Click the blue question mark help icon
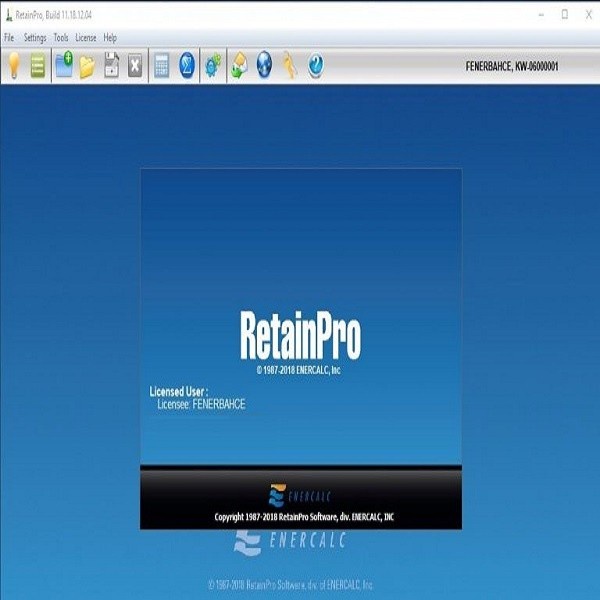The width and height of the screenshot is (600, 600). pos(316,65)
